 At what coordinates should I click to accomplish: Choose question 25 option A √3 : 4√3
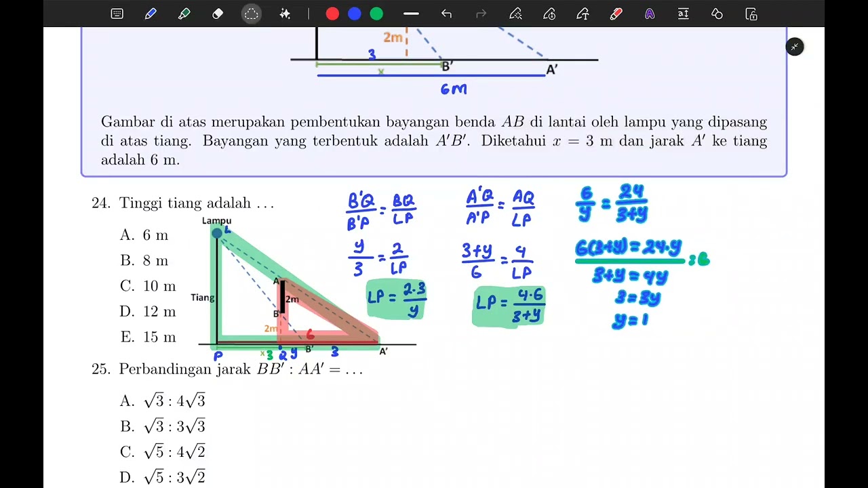point(163,401)
